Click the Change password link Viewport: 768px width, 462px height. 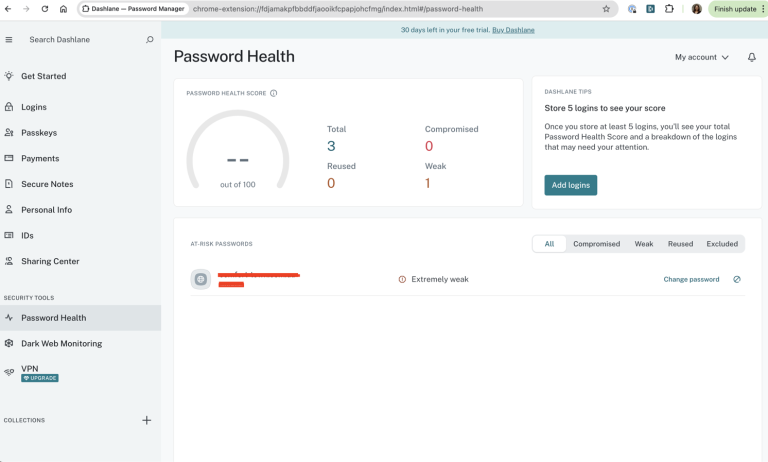tap(691, 279)
